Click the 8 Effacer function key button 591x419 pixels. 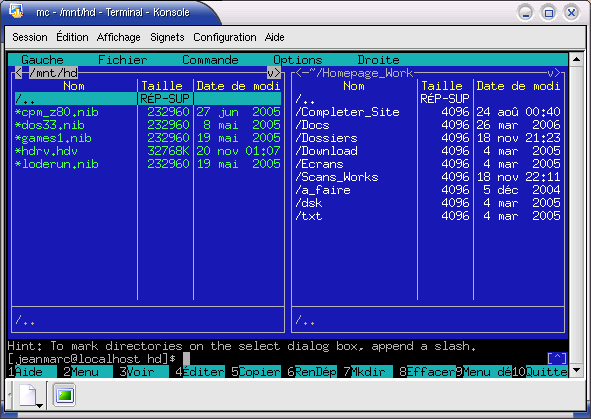[x=427, y=372]
